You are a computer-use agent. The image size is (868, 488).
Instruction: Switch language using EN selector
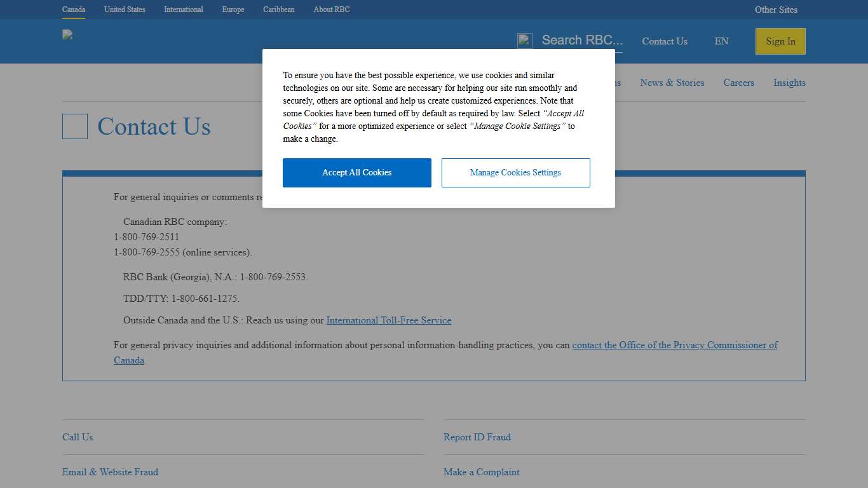(721, 41)
